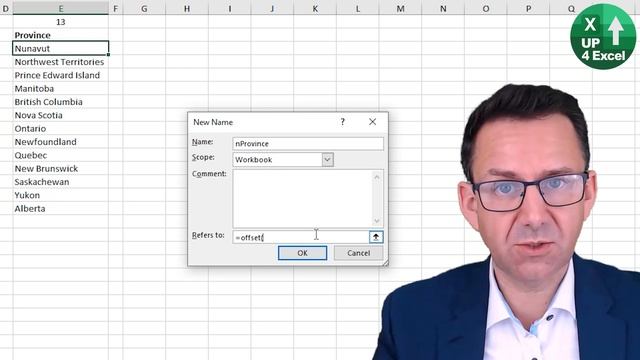Select column E header
Image resolution: width=640 pixels, height=360 pixels.
tap(60, 9)
